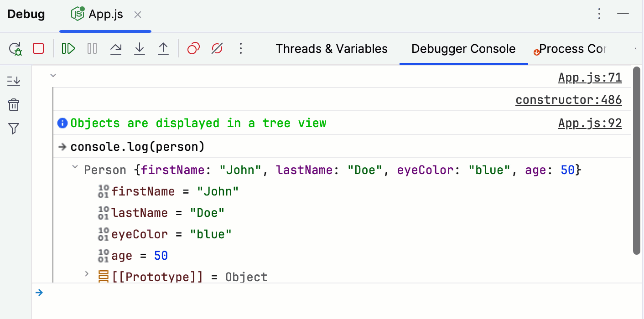
Task: Step into the function call
Action: [x=139, y=48]
